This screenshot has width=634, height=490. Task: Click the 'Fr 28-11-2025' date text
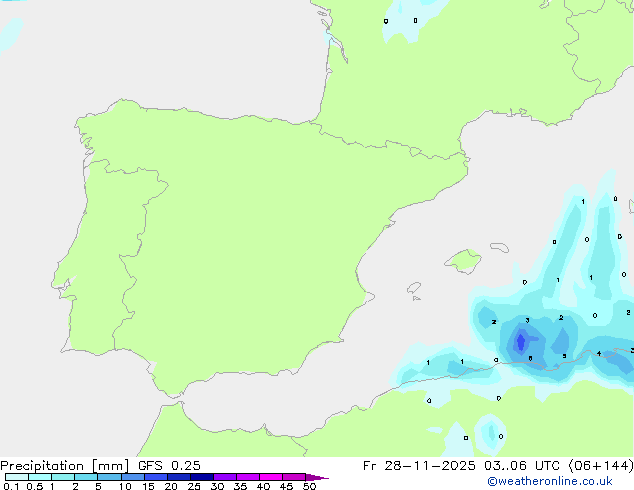(419, 466)
